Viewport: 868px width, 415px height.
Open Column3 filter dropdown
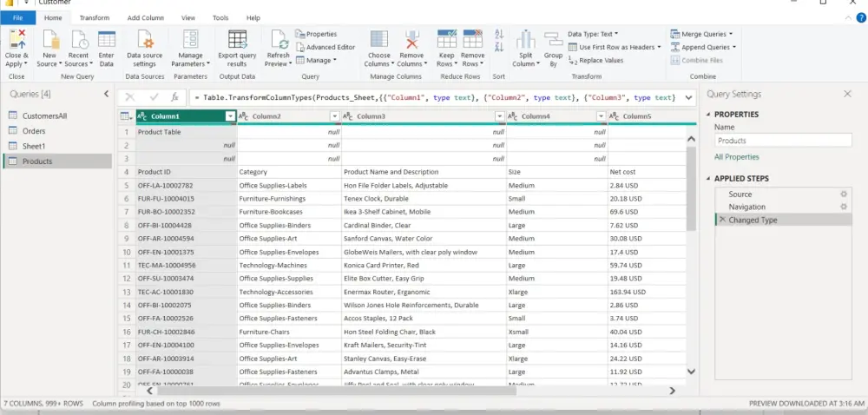[x=500, y=116]
